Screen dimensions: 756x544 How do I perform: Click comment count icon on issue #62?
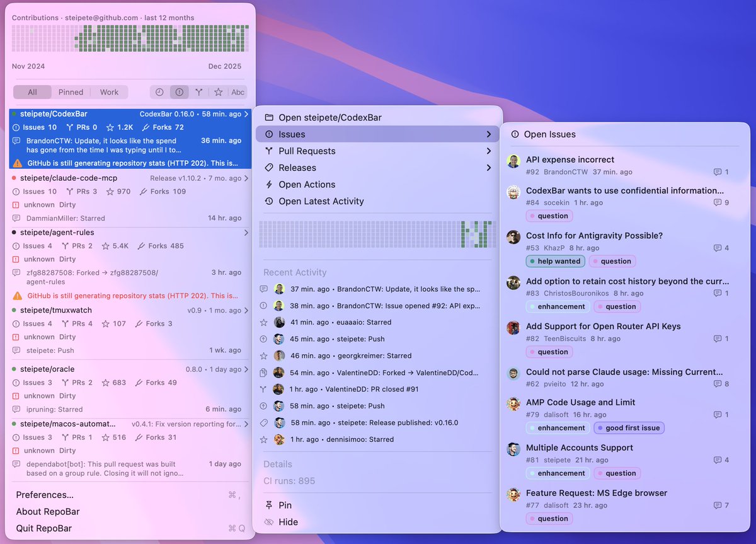click(717, 384)
